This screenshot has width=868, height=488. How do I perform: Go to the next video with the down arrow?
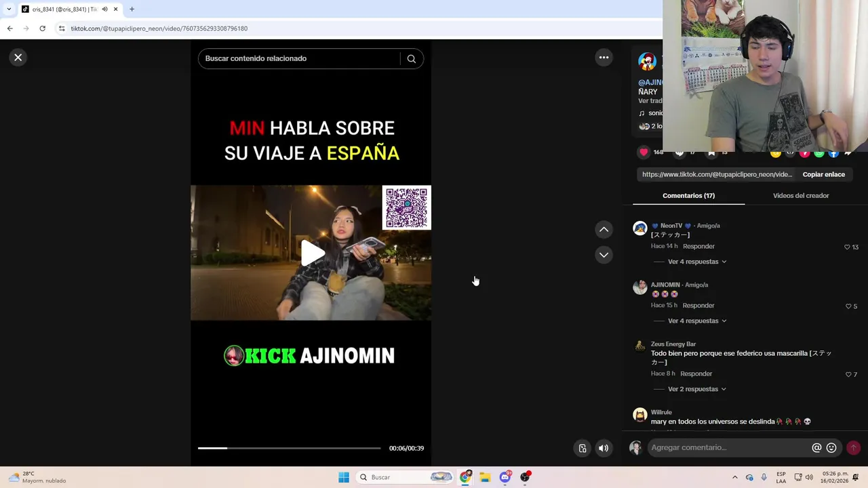tap(604, 255)
